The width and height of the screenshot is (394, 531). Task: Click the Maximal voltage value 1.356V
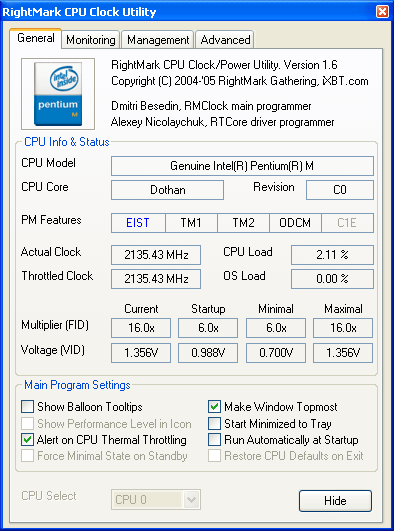343,353
